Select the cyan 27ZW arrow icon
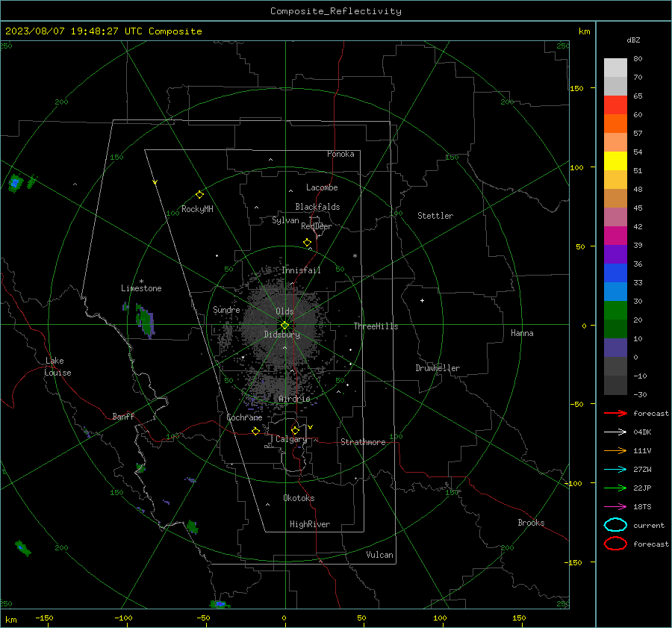Image resolution: width=672 pixels, height=628 pixels. coord(615,470)
